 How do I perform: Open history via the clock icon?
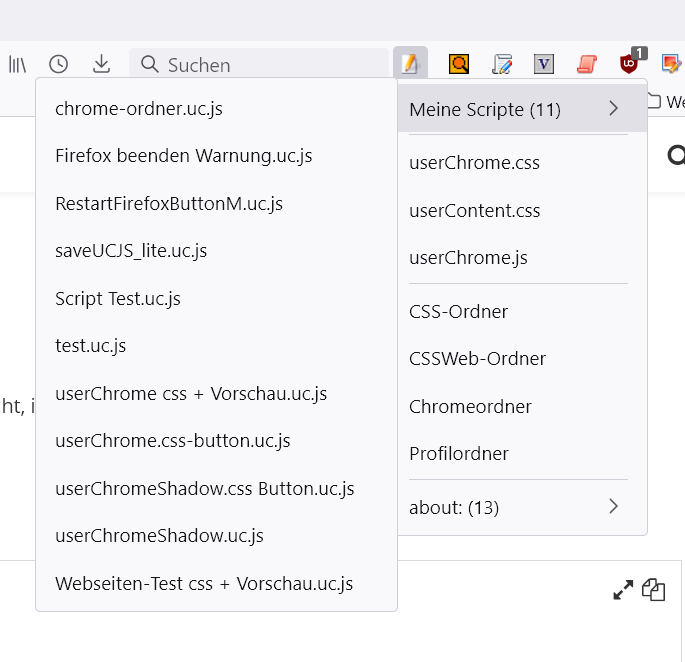pyautogui.click(x=59, y=65)
